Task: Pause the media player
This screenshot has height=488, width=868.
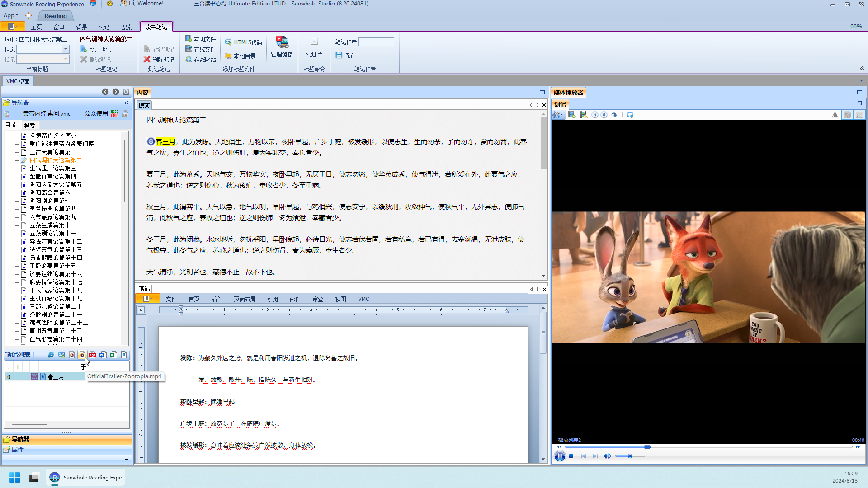Action: pos(560,456)
